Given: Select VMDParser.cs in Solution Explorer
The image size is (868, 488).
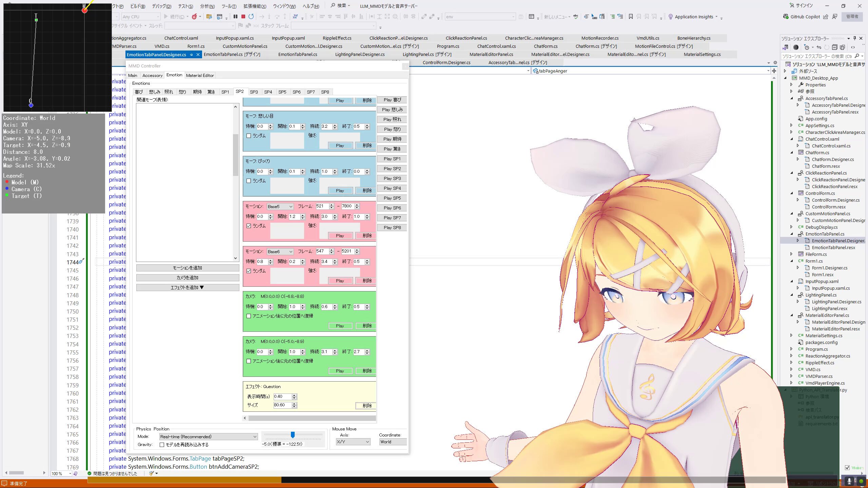Looking at the screenshot, I should 819,376.
